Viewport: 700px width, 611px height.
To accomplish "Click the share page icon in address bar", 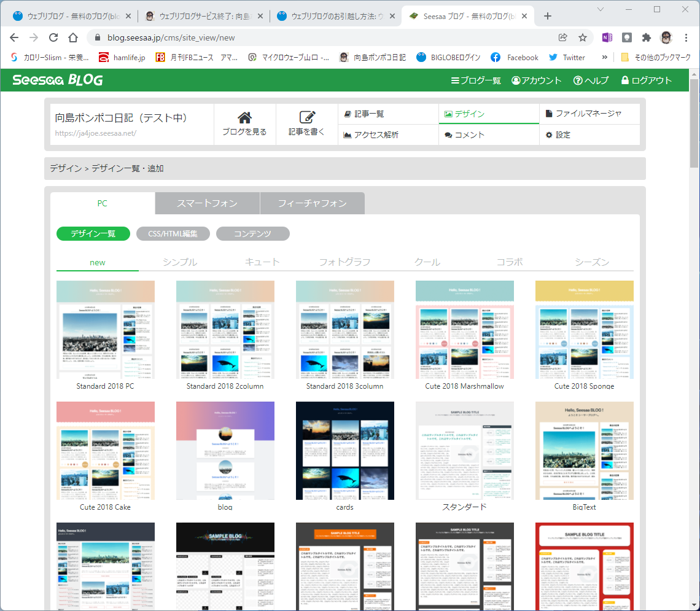I will [563, 37].
